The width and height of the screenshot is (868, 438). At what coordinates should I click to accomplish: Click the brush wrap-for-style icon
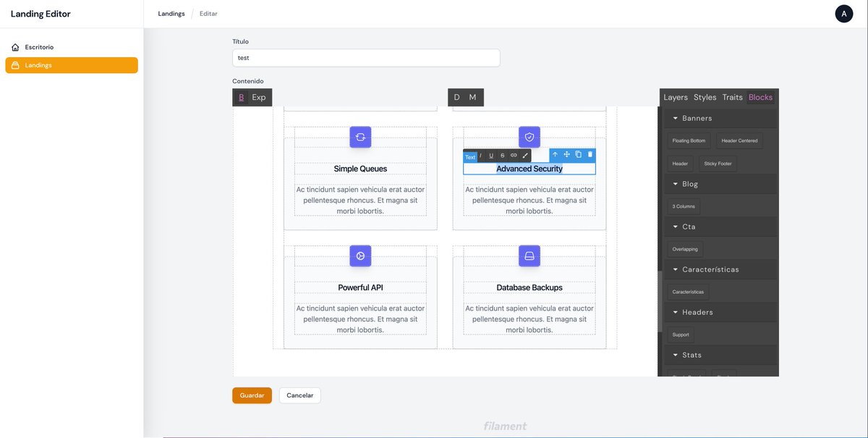coord(525,156)
